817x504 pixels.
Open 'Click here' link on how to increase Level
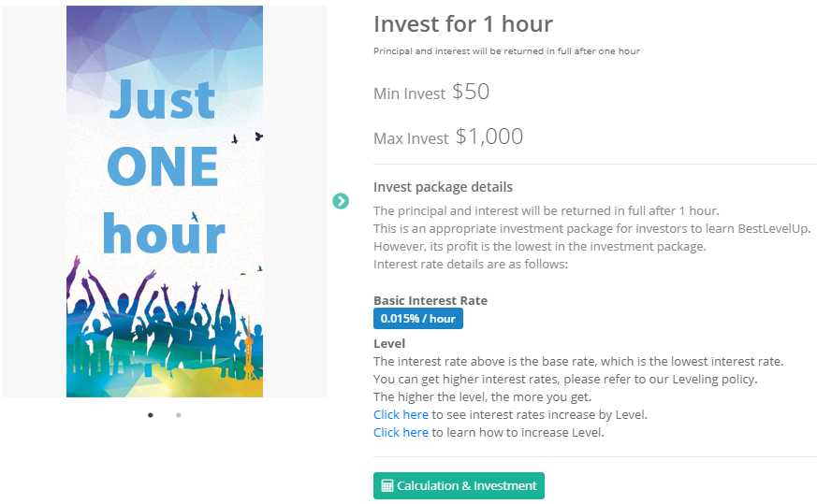[x=401, y=432]
